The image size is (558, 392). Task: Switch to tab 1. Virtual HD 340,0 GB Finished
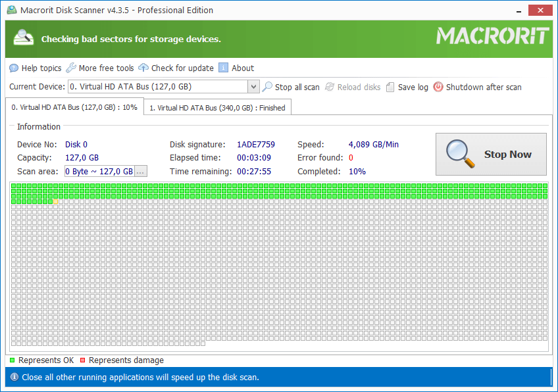pos(217,108)
